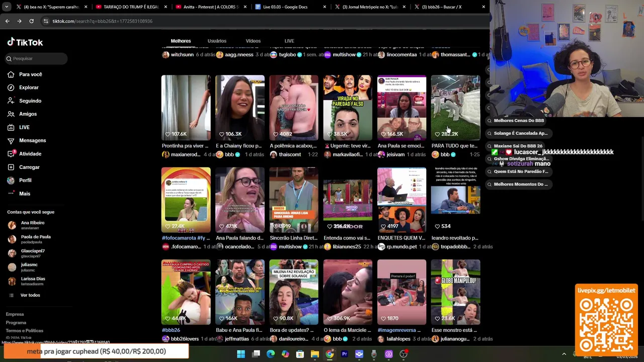Select the Melhores tab
644x362 pixels.
(181, 41)
